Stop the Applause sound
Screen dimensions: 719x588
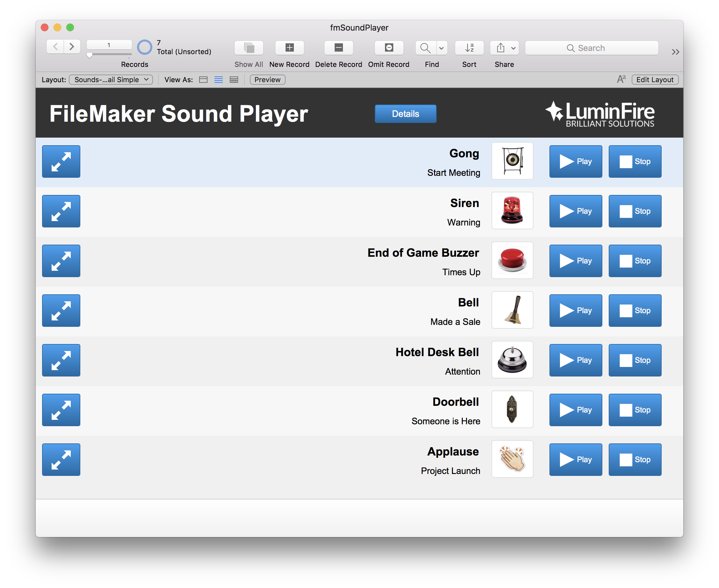635,459
